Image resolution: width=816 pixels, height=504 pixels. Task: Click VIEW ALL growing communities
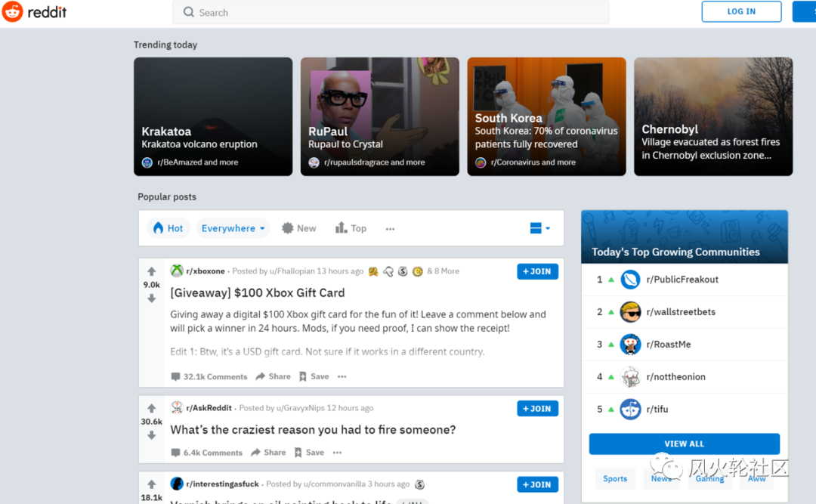pyautogui.click(x=685, y=444)
